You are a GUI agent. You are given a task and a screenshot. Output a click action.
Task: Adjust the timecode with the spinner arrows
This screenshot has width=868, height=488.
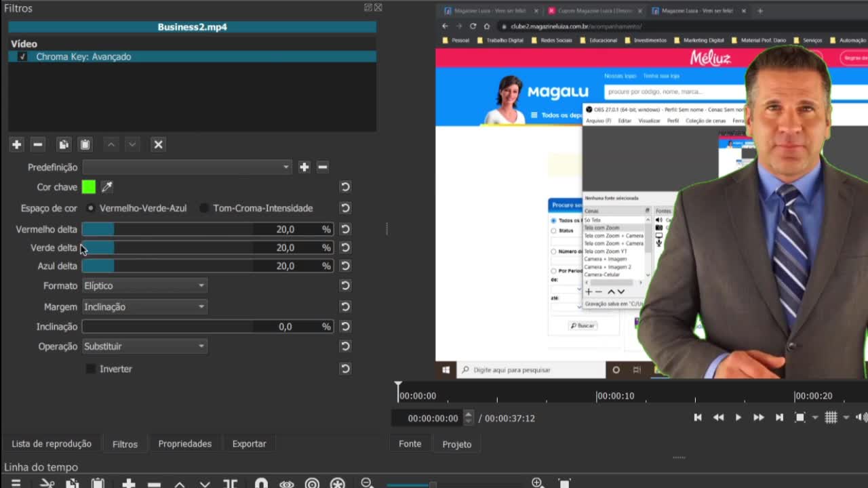[x=468, y=418]
